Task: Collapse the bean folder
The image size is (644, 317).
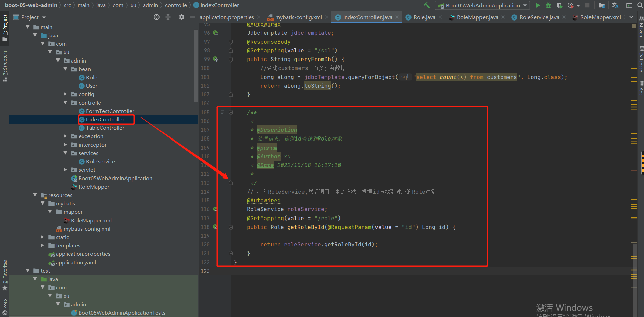Action: [x=65, y=69]
